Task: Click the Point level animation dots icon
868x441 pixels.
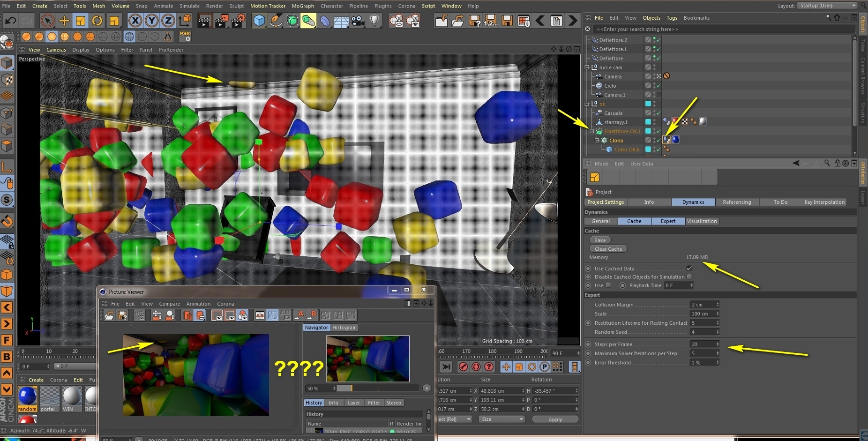Action: 557,367
